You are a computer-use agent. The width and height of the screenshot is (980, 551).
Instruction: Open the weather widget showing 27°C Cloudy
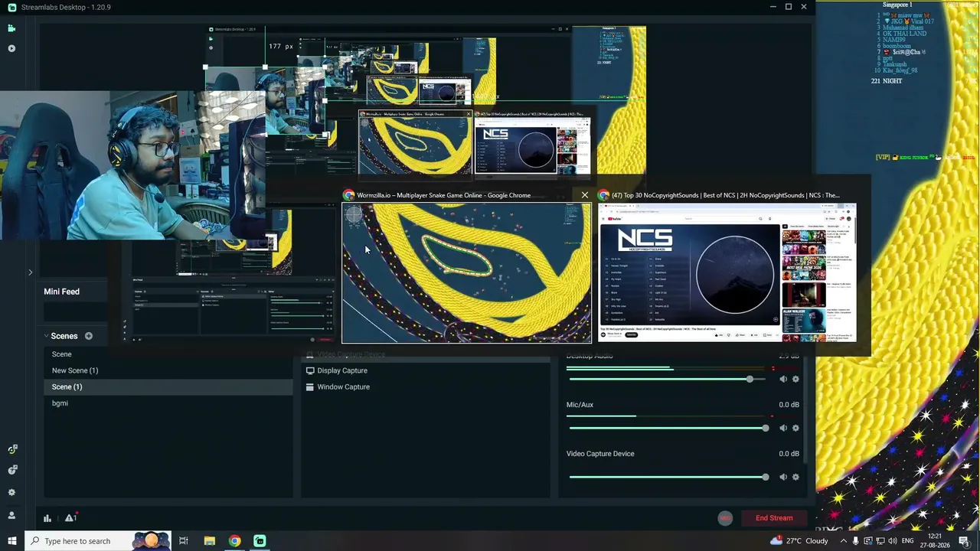(x=799, y=541)
